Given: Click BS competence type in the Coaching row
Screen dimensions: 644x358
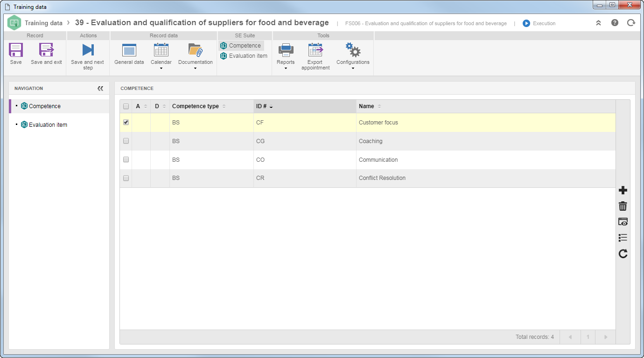Looking at the screenshot, I should (211, 141).
